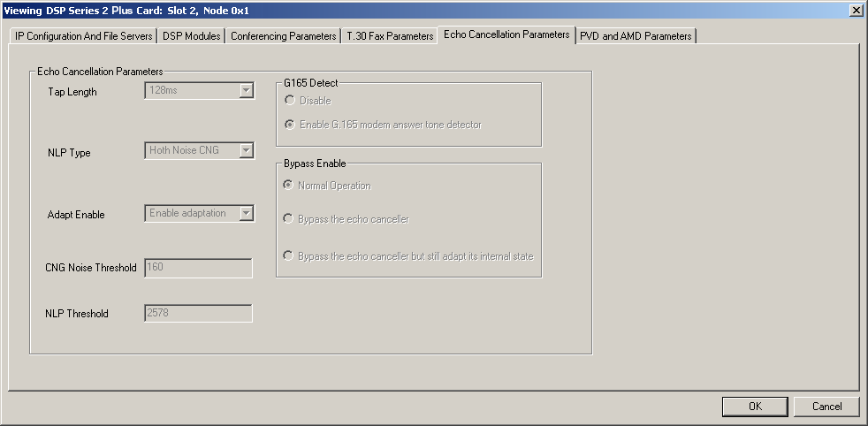Image resolution: width=868 pixels, height=426 pixels.
Task: Choose Bypass the echo canceller option
Action: tap(289, 218)
